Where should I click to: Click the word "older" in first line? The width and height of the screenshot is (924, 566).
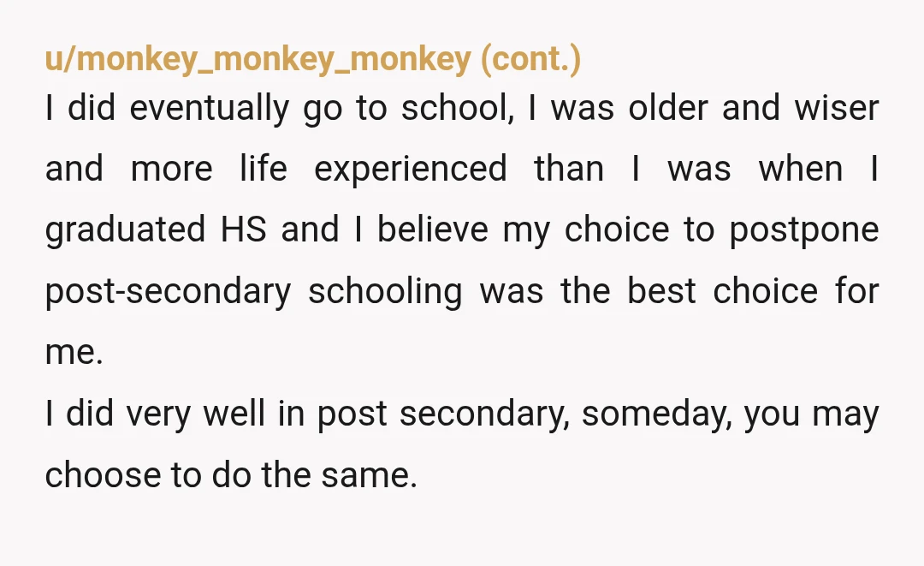click(667, 109)
